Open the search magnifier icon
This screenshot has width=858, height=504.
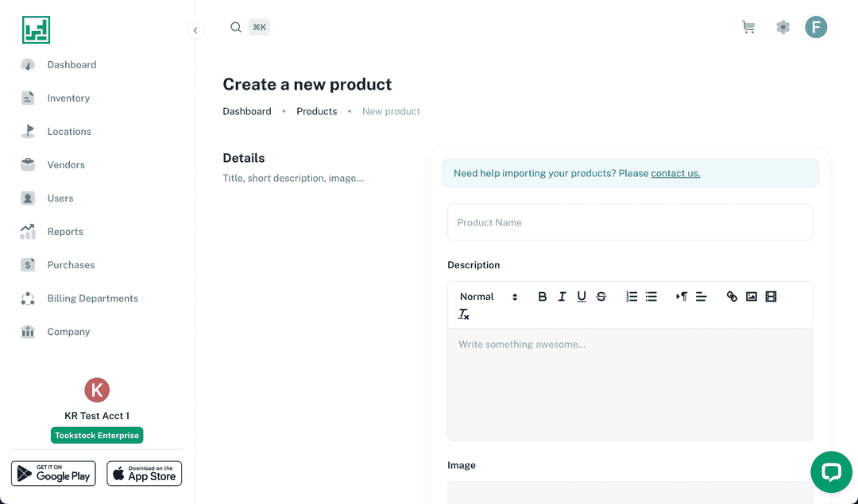click(x=236, y=26)
